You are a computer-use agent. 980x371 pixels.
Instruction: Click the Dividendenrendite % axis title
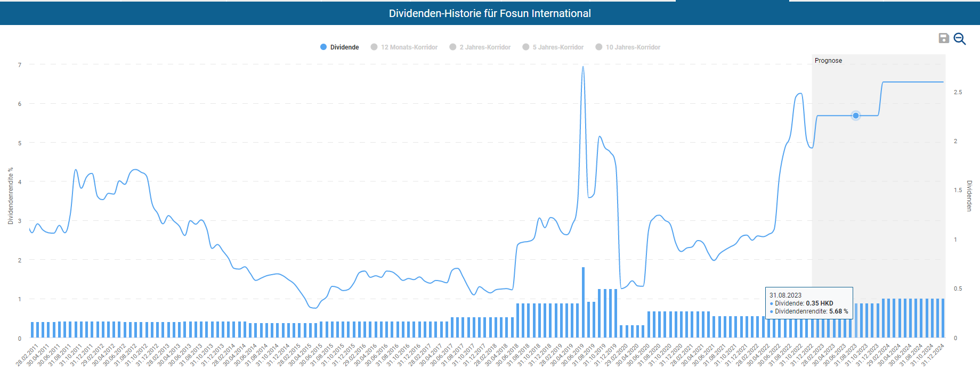pyautogui.click(x=10, y=196)
